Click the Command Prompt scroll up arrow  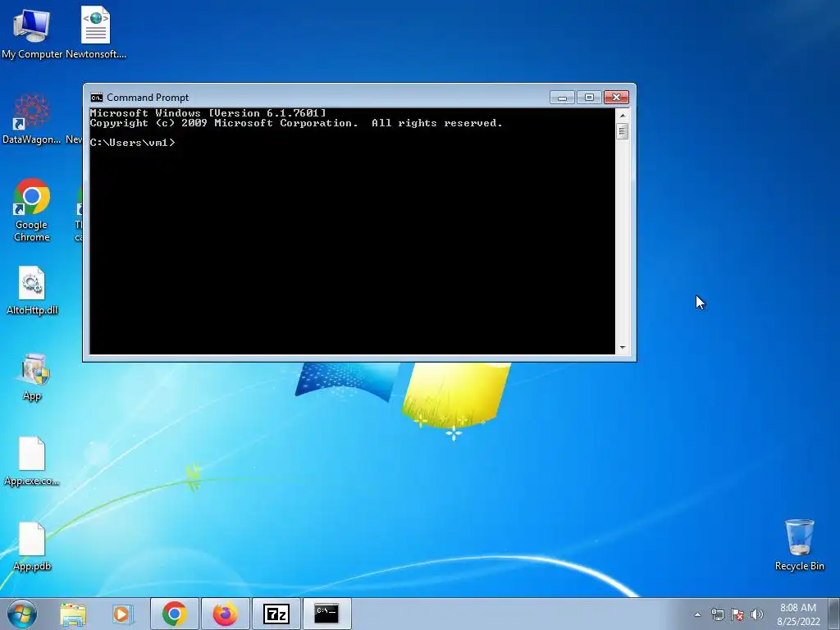coord(622,115)
